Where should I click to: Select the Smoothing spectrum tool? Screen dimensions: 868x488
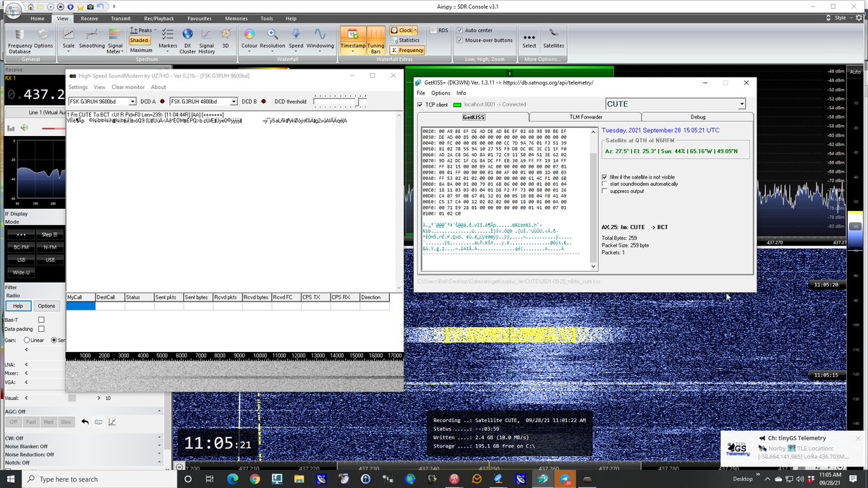coord(92,39)
